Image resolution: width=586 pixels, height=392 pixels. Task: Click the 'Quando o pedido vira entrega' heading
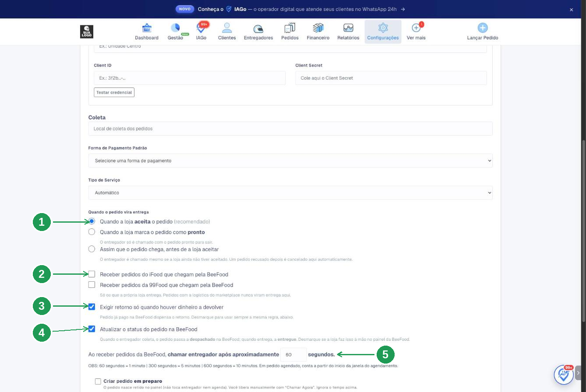(118, 212)
